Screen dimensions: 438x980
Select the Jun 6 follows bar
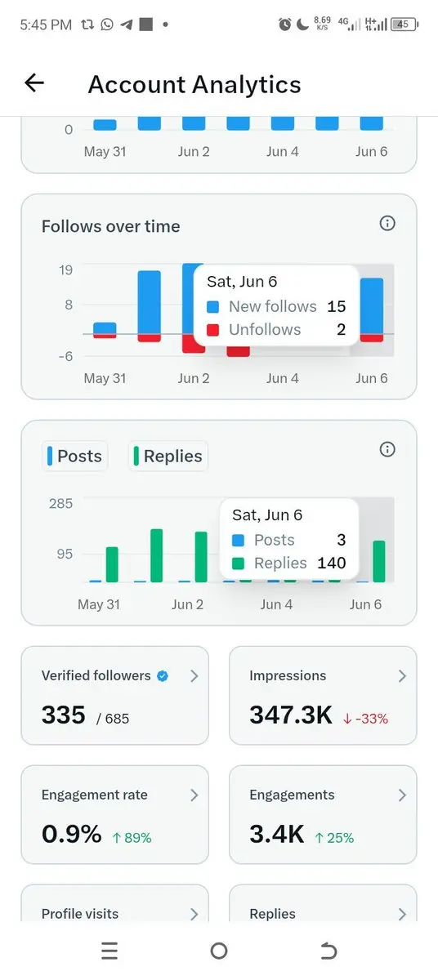click(x=372, y=310)
